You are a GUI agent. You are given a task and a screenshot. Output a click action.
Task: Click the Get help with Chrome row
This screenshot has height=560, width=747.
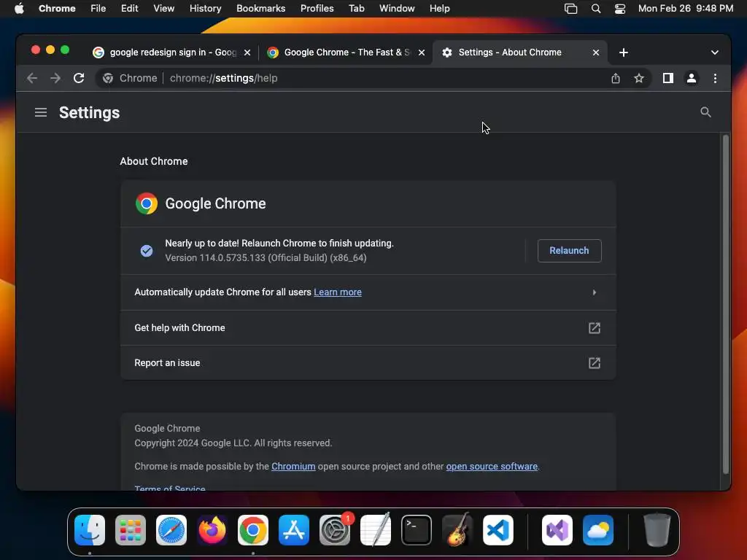click(368, 327)
